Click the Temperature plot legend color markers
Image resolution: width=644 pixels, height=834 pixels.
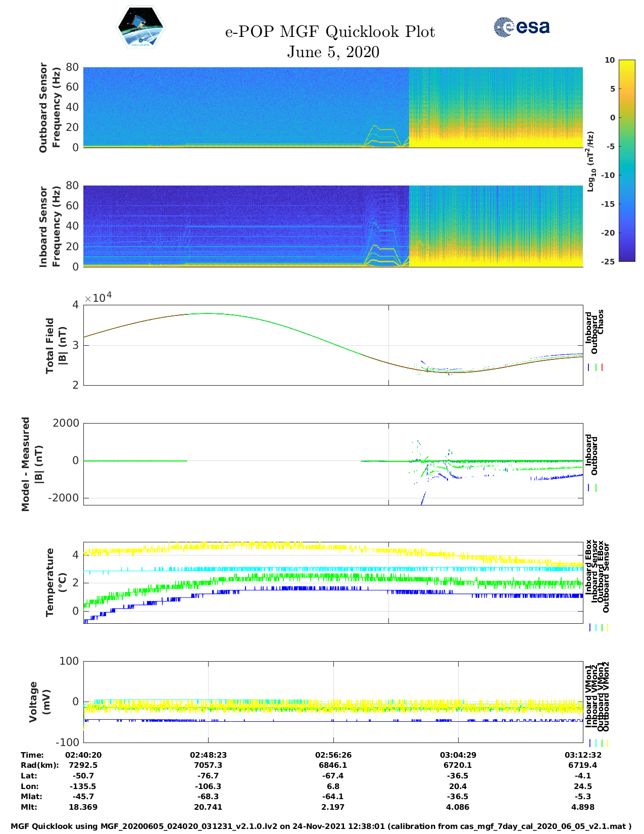coord(598,627)
